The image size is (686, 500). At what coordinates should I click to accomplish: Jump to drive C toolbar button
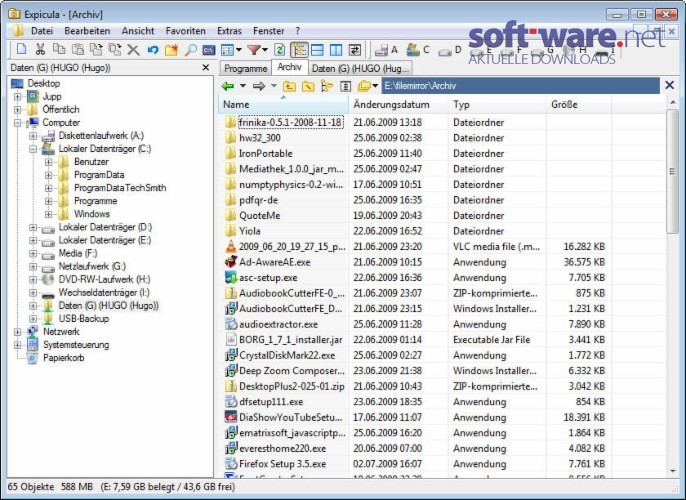pos(418,49)
